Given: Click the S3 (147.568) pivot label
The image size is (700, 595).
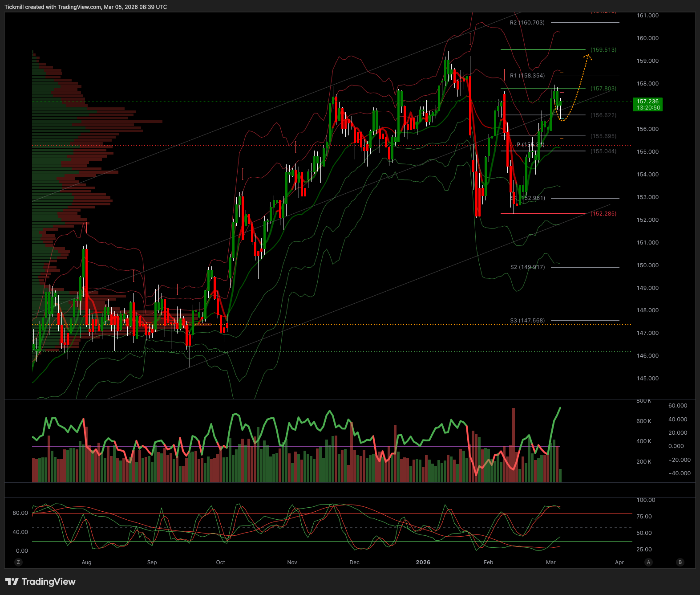Looking at the screenshot, I should point(527,321).
